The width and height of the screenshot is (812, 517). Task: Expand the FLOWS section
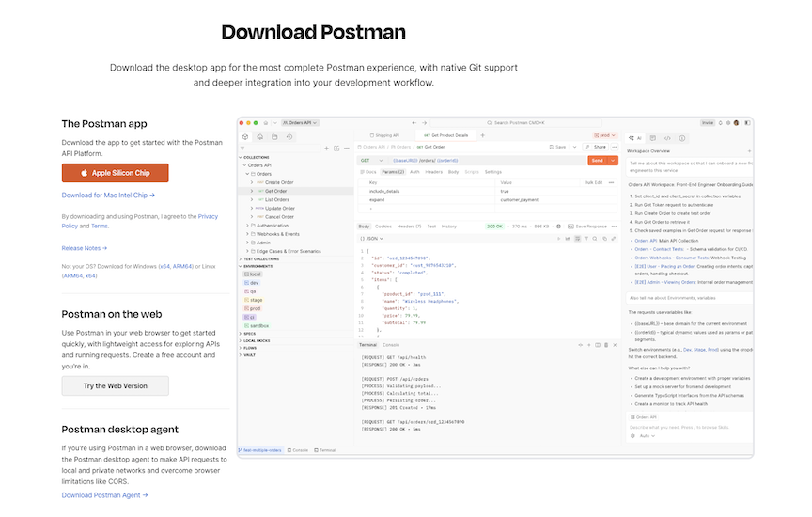[x=241, y=348]
